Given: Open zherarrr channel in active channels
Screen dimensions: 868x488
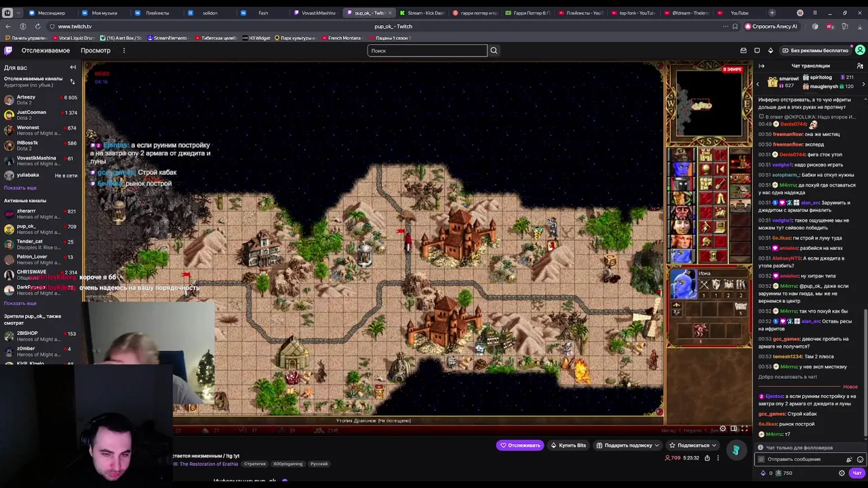Looking at the screenshot, I should pos(41,214).
